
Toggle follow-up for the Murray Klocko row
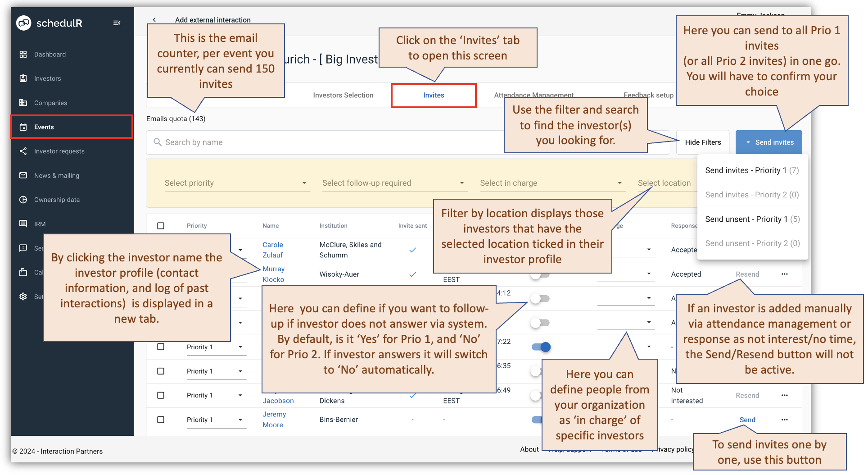(540, 274)
